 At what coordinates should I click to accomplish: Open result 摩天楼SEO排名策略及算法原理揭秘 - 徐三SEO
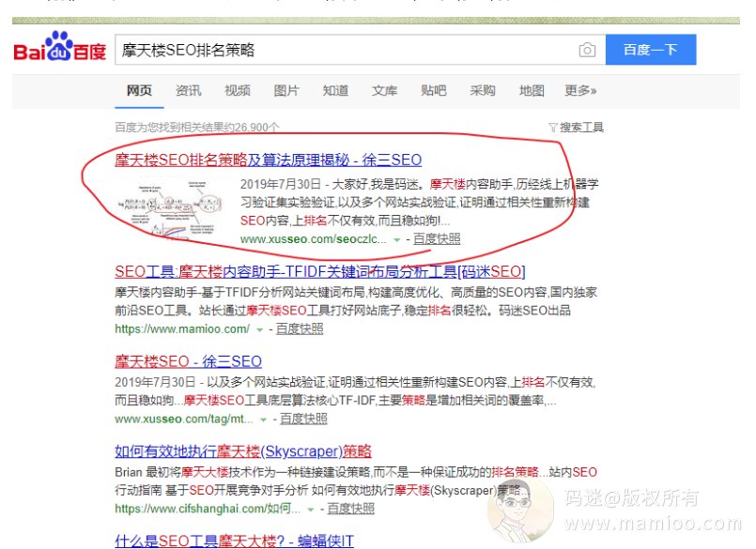pyautogui.click(x=268, y=160)
